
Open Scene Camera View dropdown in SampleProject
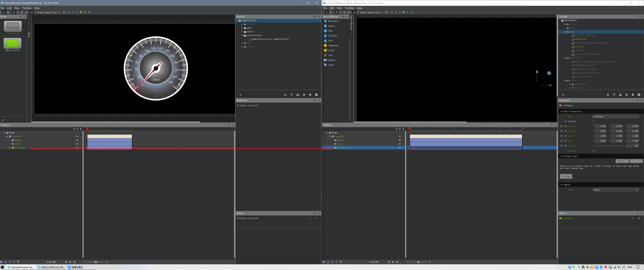(49, 13)
